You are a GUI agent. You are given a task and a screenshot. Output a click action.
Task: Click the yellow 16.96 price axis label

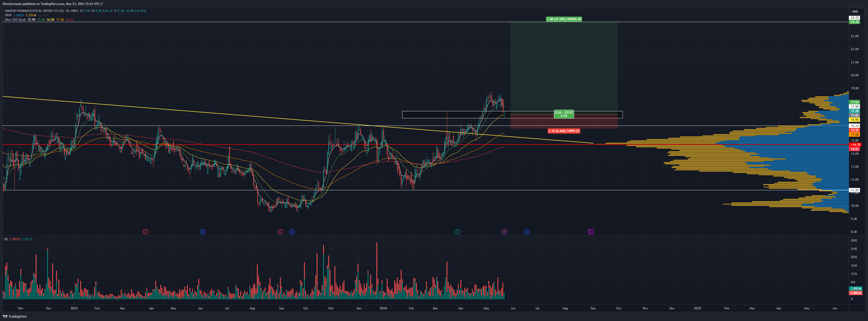(x=855, y=120)
